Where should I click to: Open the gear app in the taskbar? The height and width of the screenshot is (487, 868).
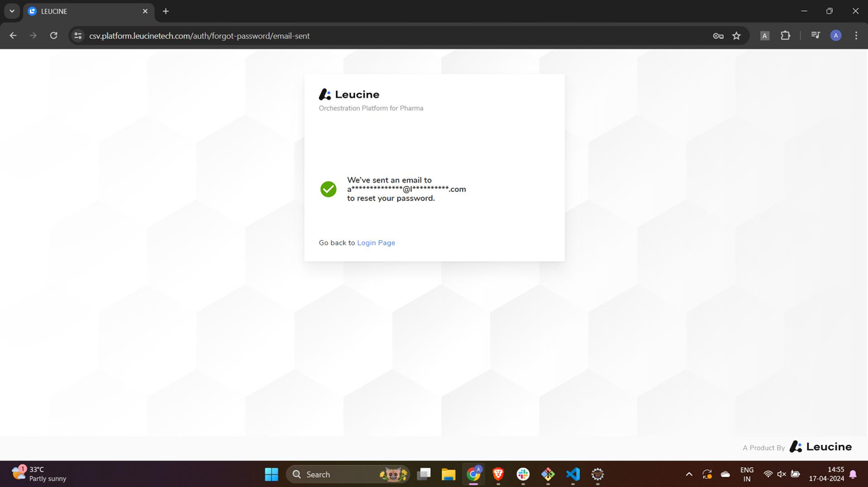(597, 475)
